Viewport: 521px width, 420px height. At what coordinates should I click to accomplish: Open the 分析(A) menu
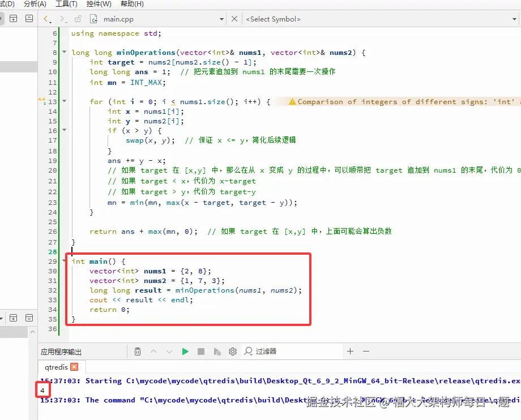click(x=35, y=4)
